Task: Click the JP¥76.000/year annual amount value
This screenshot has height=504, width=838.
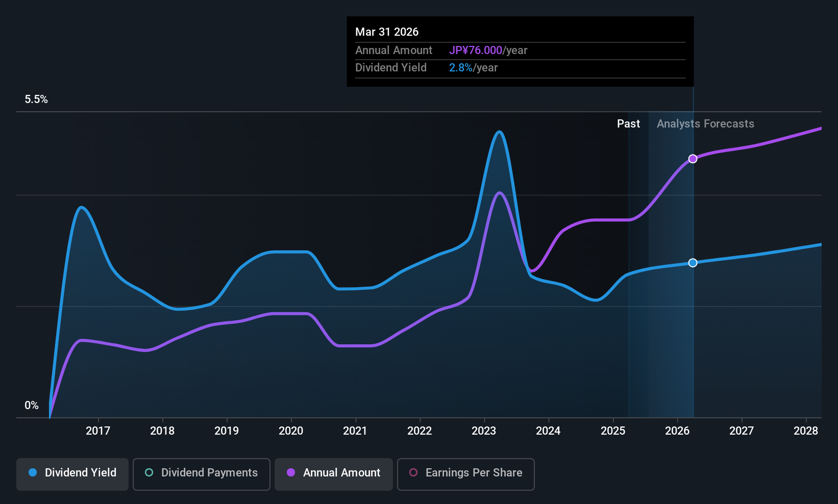Action: (488, 51)
